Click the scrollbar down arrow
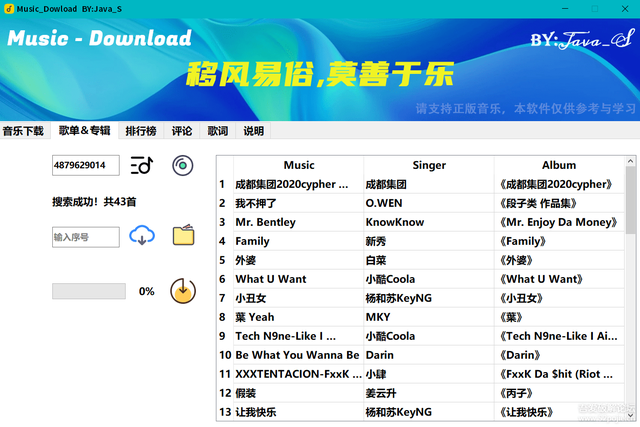Screen dimensions: 640x427 [631, 416]
